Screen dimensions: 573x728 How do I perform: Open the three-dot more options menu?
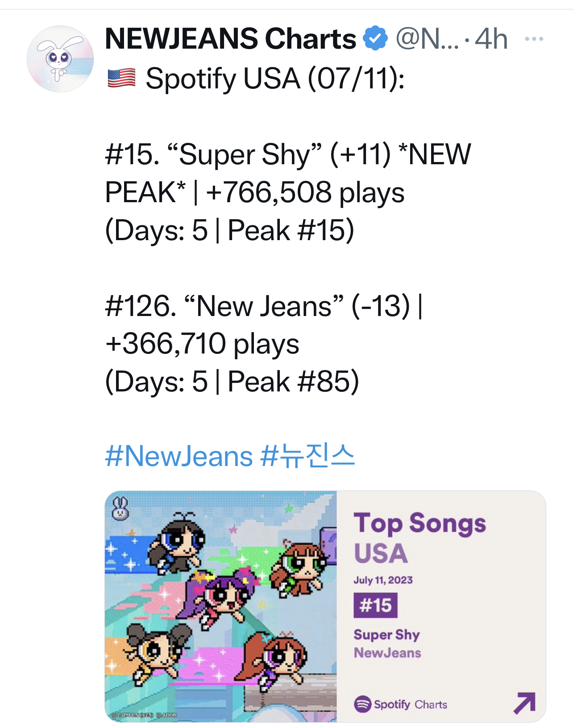(534, 39)
